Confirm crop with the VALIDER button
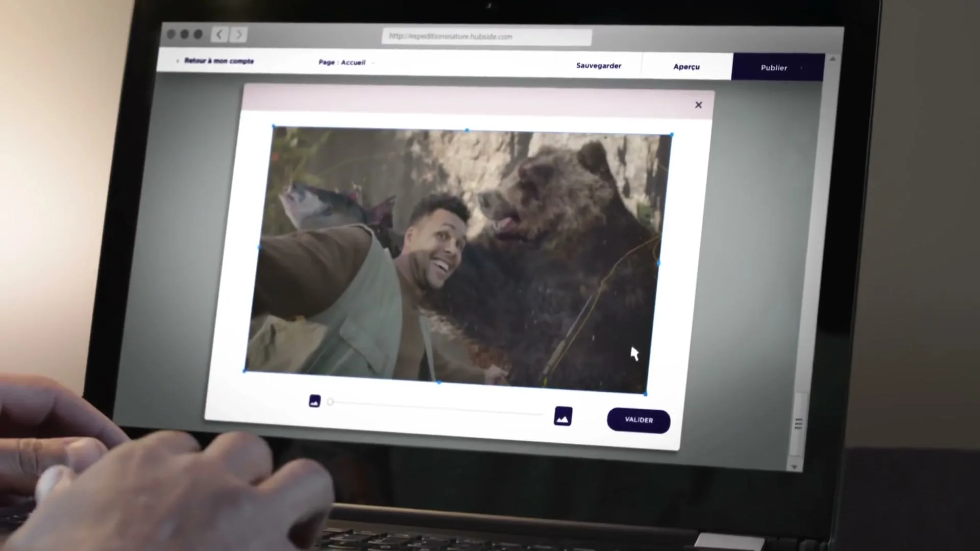Image resolution: width=980 pixels, height=551 pixels. (x=639, y=420)
